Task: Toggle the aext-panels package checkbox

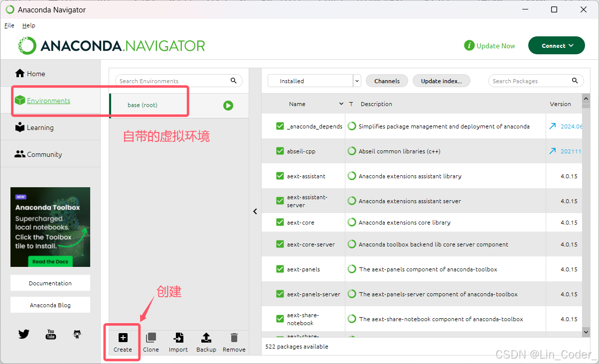Action: 280,269
